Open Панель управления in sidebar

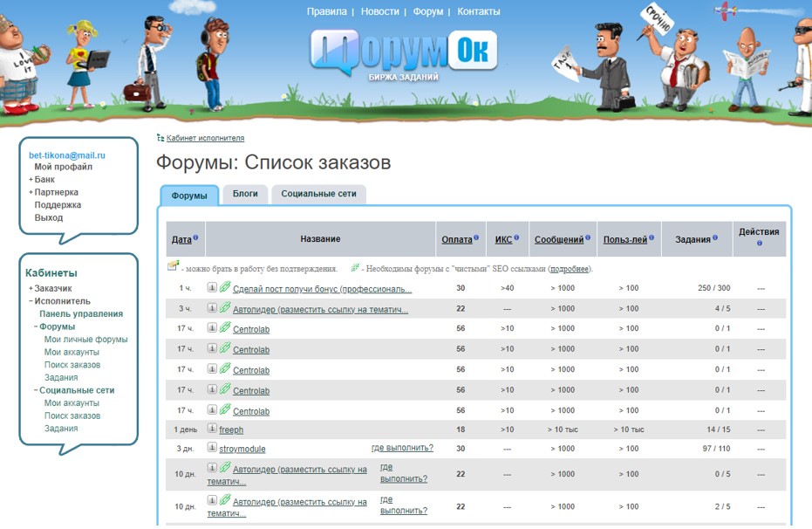(81, 314)
